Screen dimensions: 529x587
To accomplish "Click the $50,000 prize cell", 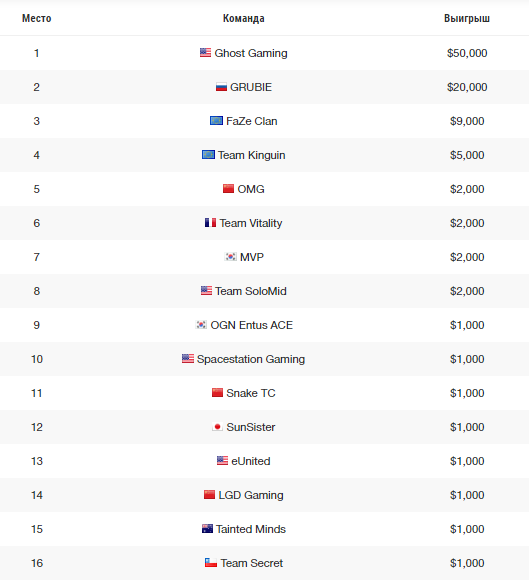I will click(x=467, y=53).
